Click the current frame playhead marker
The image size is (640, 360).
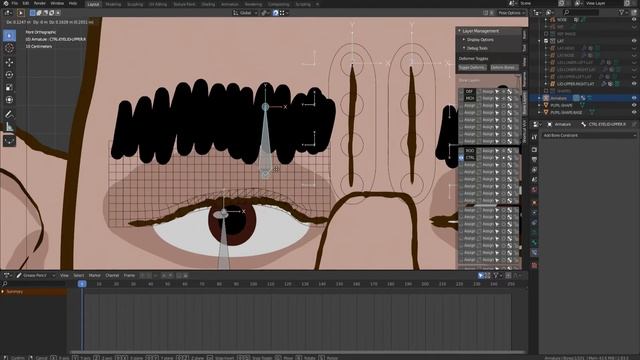click(x=82, y=284)
